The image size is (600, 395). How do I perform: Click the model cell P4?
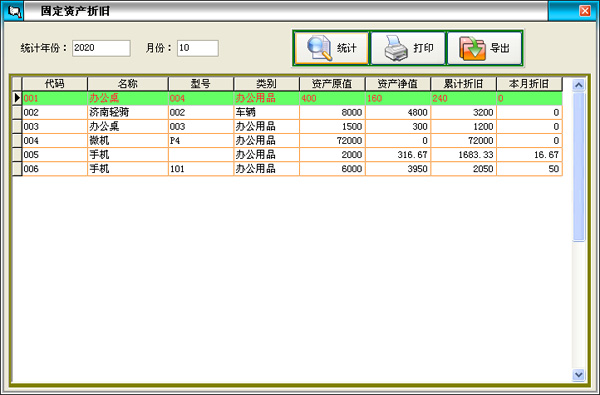click(x=201, y=140)
